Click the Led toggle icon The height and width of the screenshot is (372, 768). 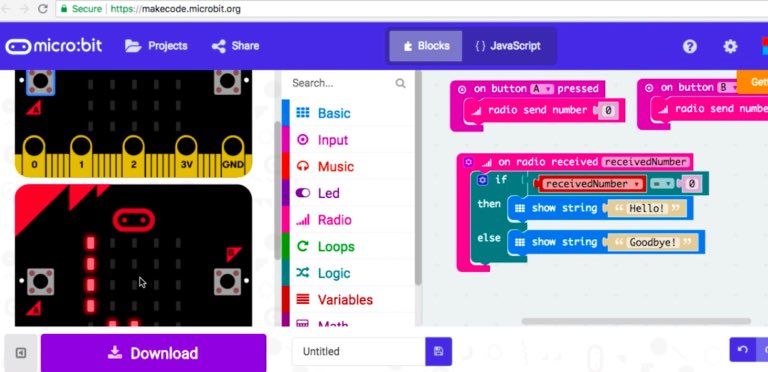tap(303, 193)
